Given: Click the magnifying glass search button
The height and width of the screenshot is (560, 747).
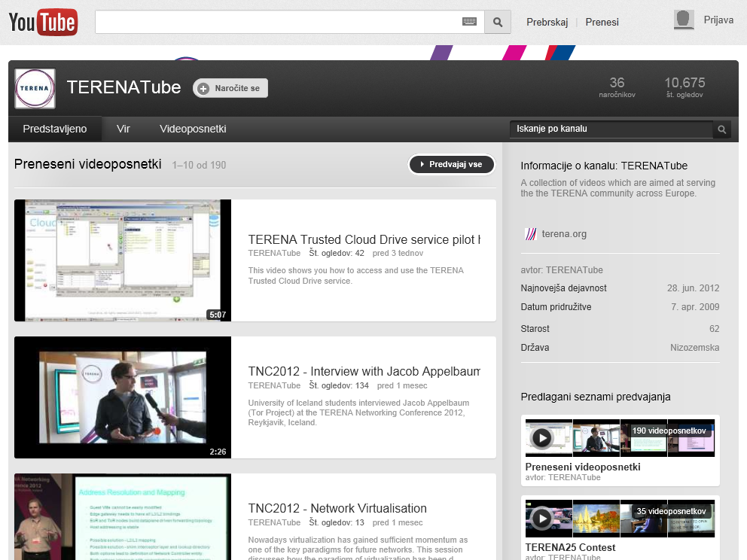Looking at the screenshot, I should 497,22.
